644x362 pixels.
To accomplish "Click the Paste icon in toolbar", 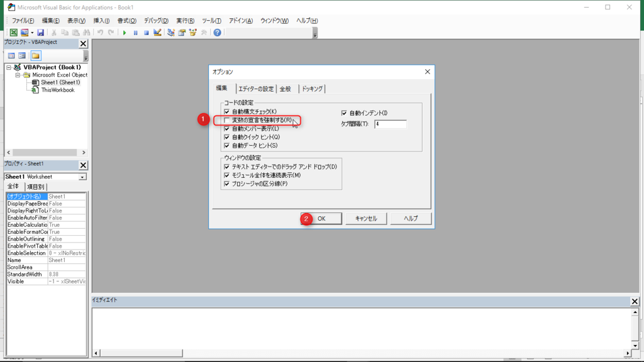I will [75, 33].
